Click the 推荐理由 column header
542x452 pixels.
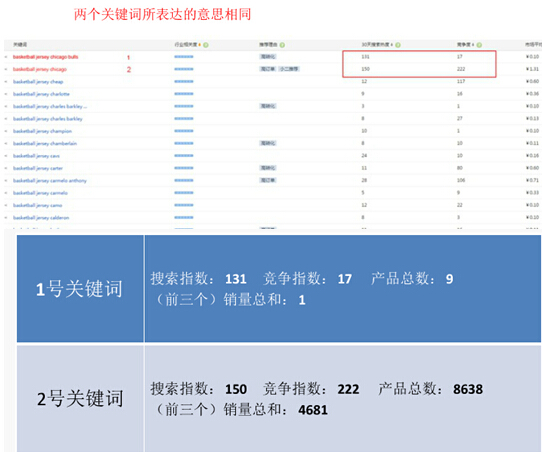[x=269, y=45]
